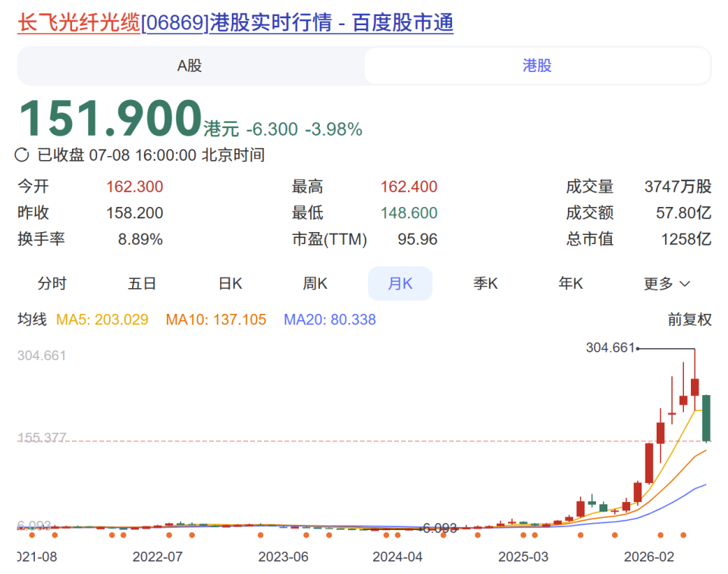
Task: Switch to the 港股 tab
Action: pyautogui.click(x=537, y=65)
